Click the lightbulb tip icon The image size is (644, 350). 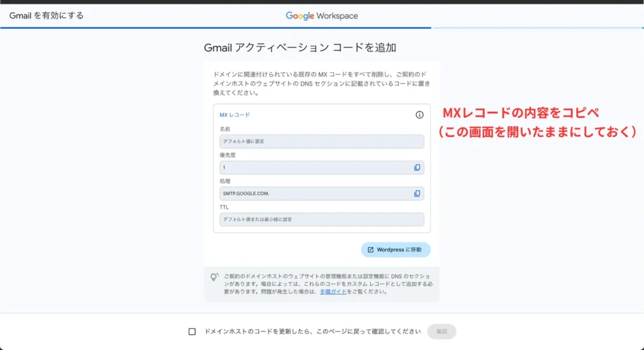point(214,276)
